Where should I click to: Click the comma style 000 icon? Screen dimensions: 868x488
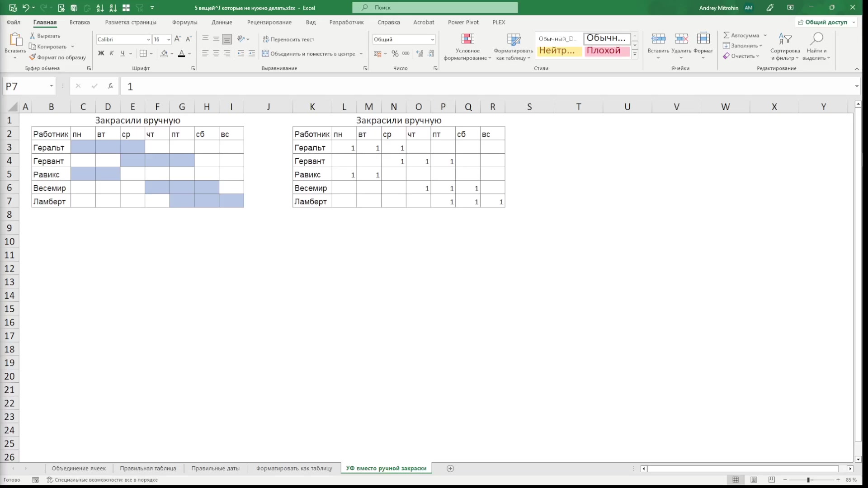406,53
